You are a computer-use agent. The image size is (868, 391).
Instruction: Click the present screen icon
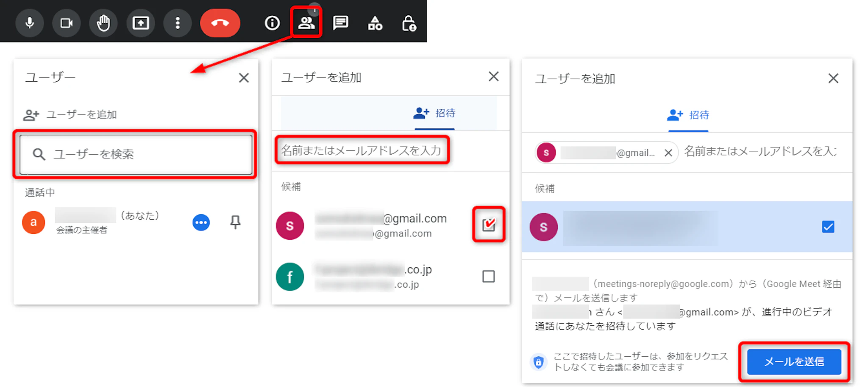(x=141, y=23)
